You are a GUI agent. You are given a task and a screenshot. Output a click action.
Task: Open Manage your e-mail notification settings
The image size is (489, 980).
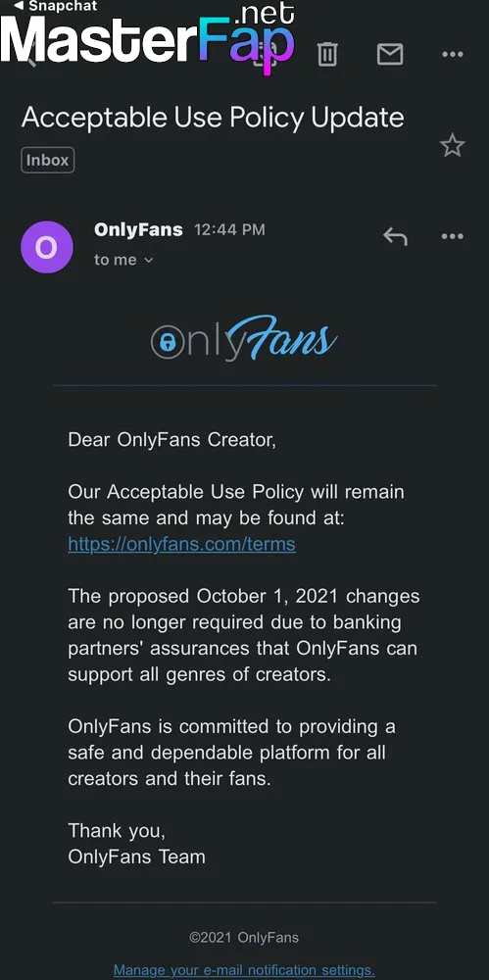pos(244,970)
